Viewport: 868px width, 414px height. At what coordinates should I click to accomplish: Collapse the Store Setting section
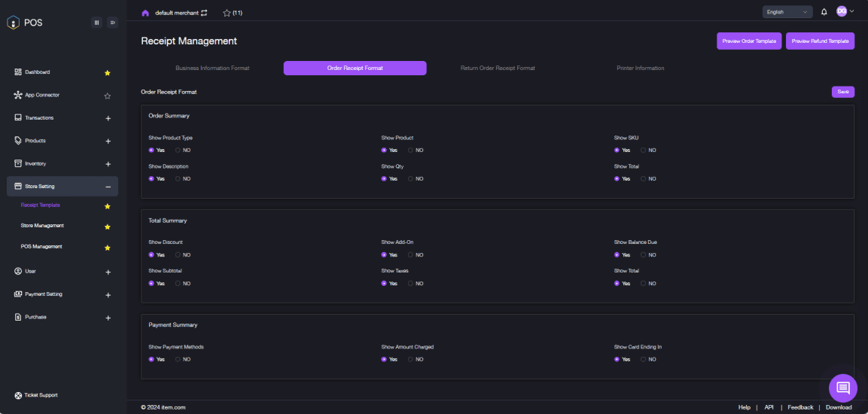108,187
